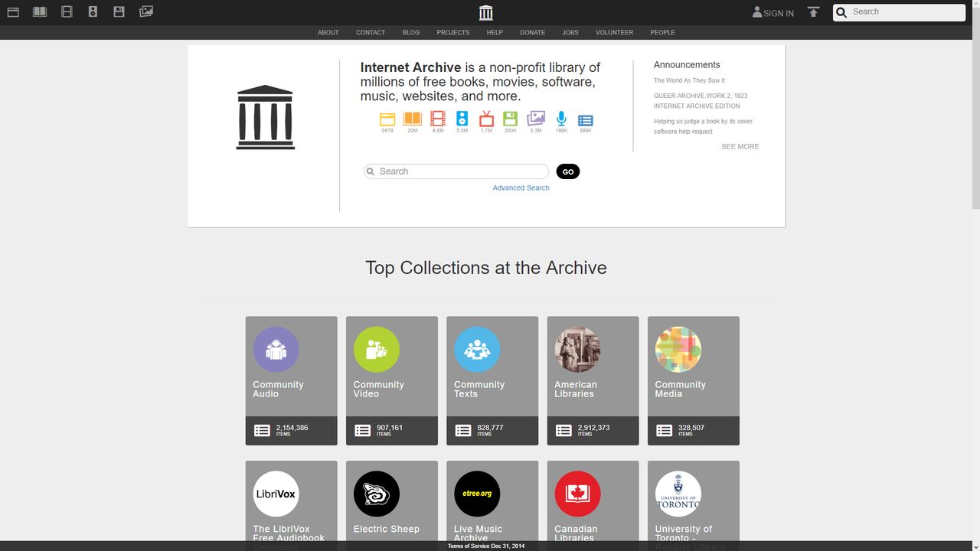The height and width of the screenshot is (551, 980).
Task: Open the Software floppy icon in top bar
Action: pyautogui.click(x=119, y=12)
